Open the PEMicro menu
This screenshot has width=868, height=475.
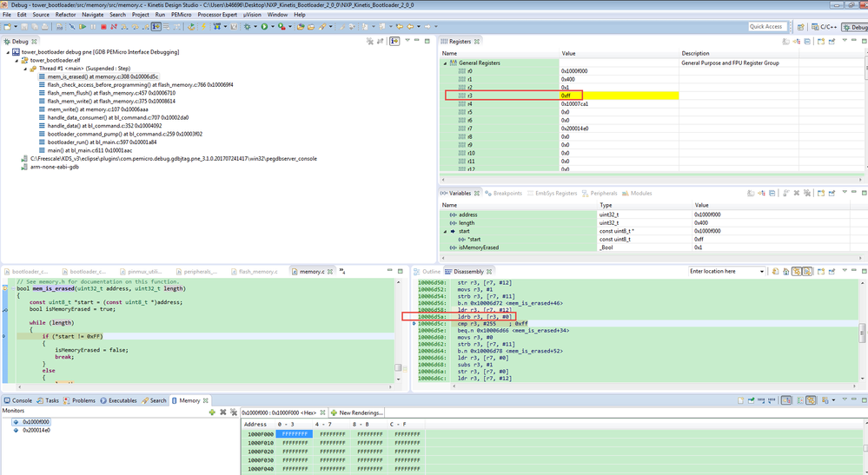[181, 15]
